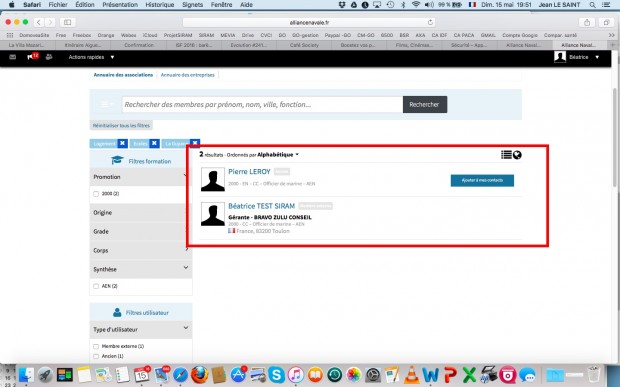Check the Ancien (1) checkbox
This screenshot has height=387, width=620.
click(x=96, y=356)
